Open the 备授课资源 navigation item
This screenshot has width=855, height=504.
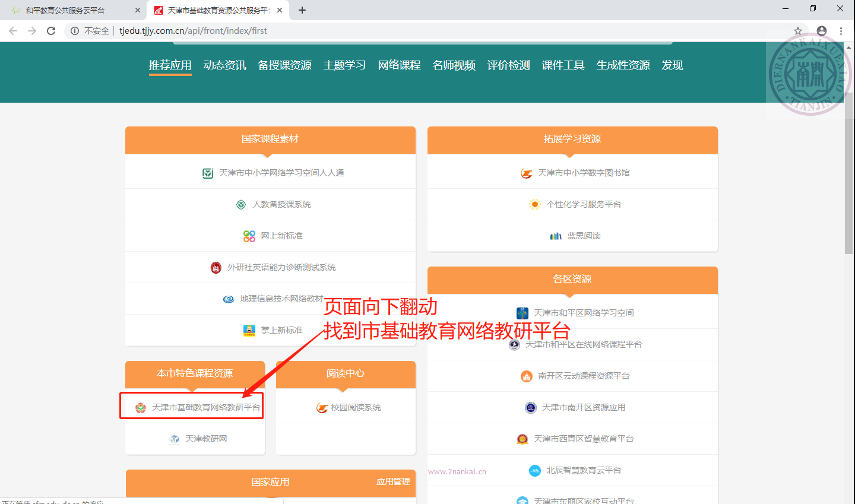tap(285, 65)
